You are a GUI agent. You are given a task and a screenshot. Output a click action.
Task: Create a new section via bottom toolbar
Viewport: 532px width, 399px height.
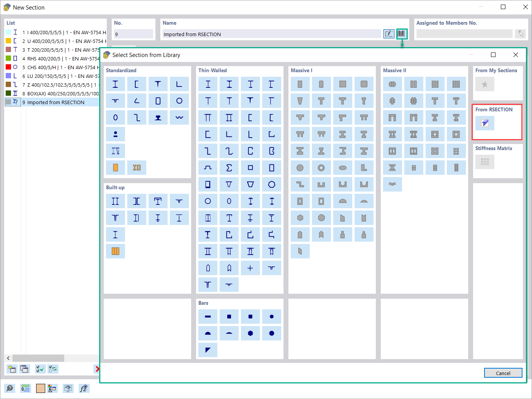[12, 369]
